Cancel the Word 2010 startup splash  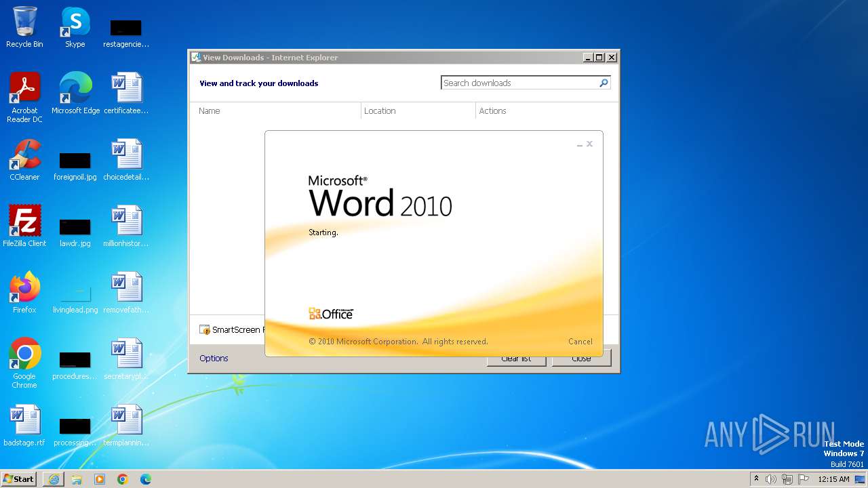click(580, 342)
